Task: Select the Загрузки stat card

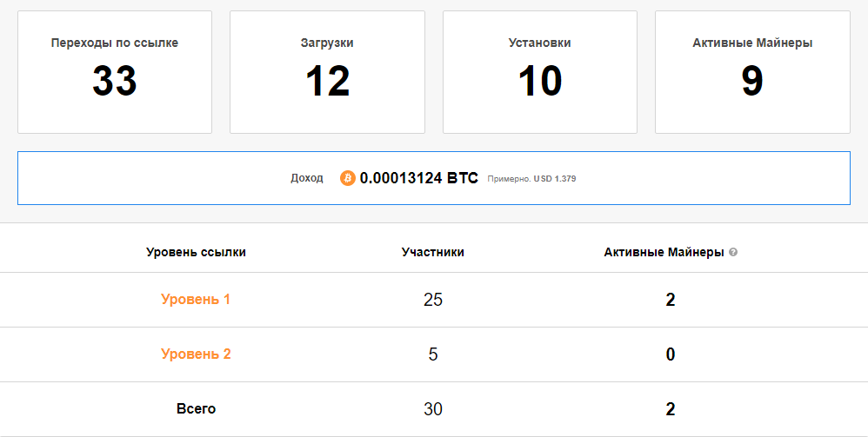Action: click(x=327, y=72)
